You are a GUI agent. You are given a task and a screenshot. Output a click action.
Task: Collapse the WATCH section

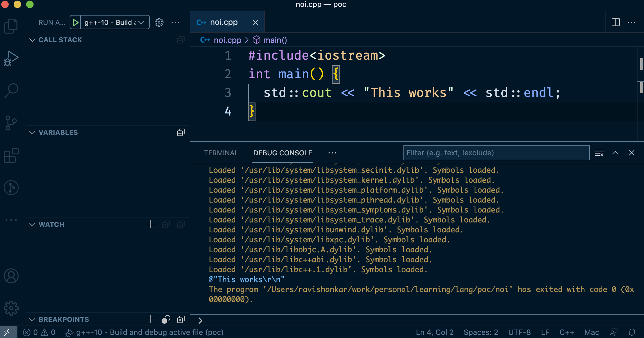point(32,224)
